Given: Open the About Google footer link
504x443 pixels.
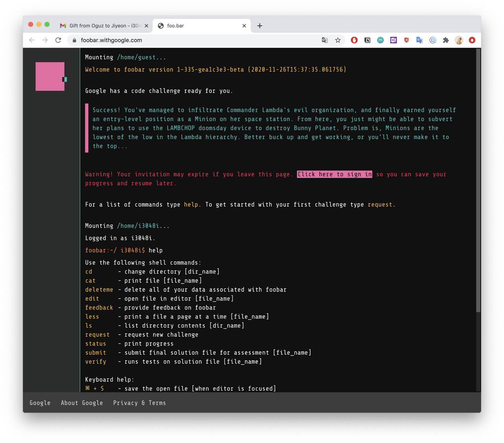Looking at the screenshot, I should click(82, 403).
